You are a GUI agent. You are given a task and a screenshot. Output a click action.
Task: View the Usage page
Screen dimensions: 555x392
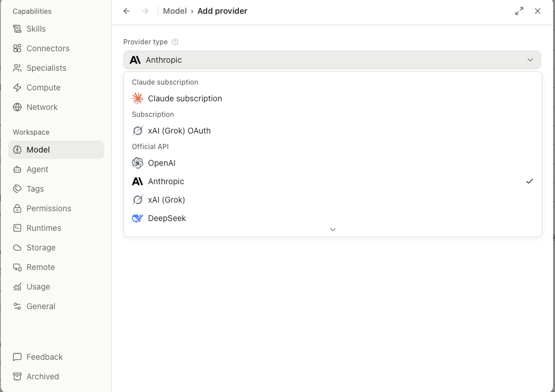(56, 287)
